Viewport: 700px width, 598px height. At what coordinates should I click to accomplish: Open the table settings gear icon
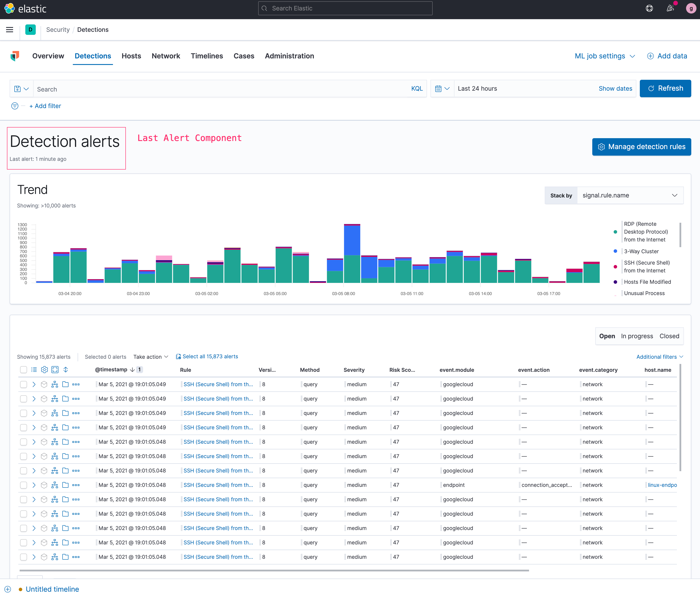[44, 370]
